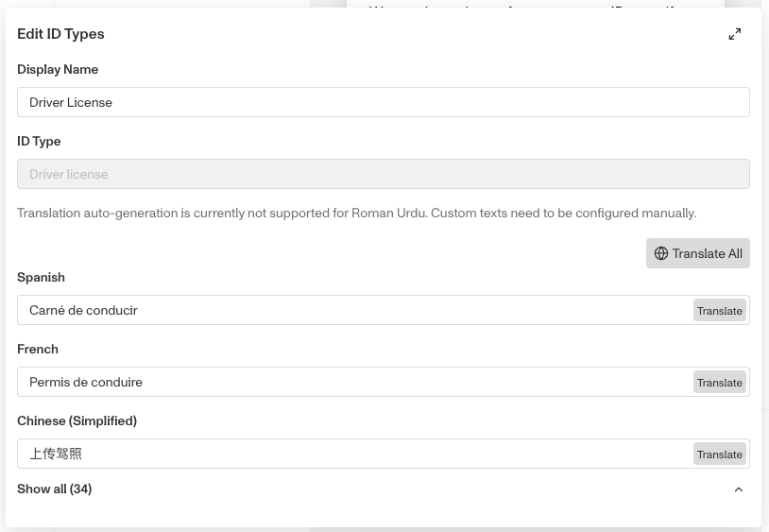The image size is (769, 532).
Task: Focus the French translation text field
Action: pos(354,382)
